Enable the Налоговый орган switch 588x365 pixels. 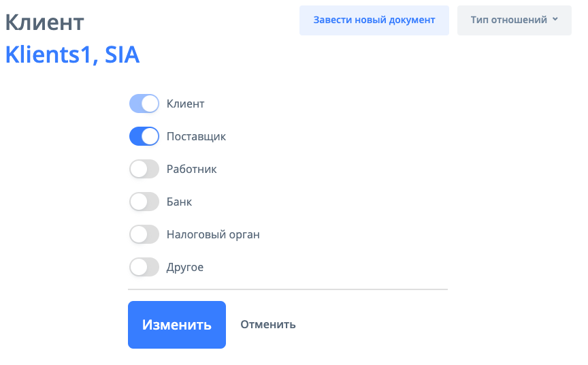pos(144,235)
